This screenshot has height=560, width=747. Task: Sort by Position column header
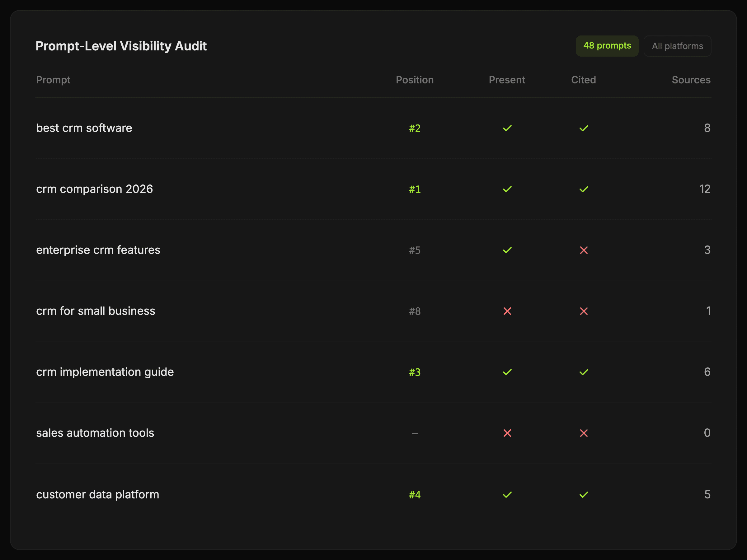click(x=414, y=80)
